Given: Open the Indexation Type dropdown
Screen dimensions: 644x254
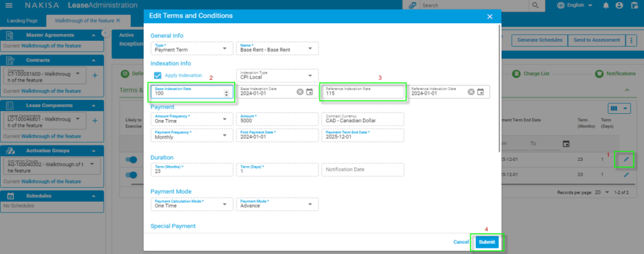Looking at the screenshot, I should [311, 75].
